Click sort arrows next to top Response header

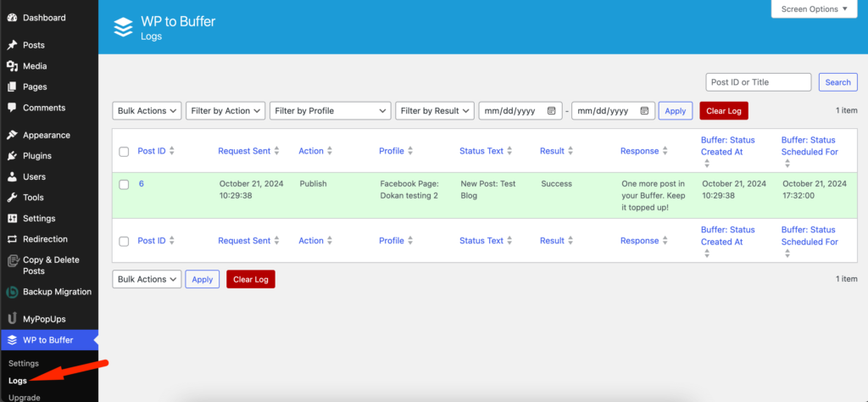click(x=665, y=151)
